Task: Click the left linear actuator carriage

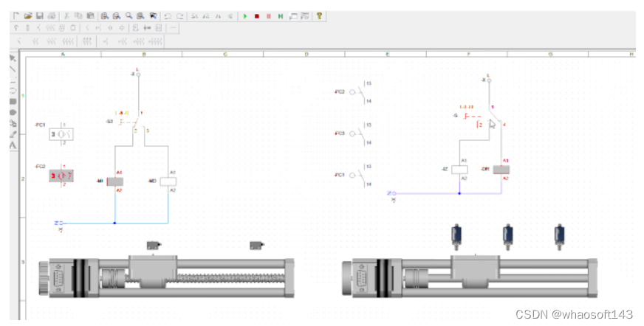Action: coord(153,270)
